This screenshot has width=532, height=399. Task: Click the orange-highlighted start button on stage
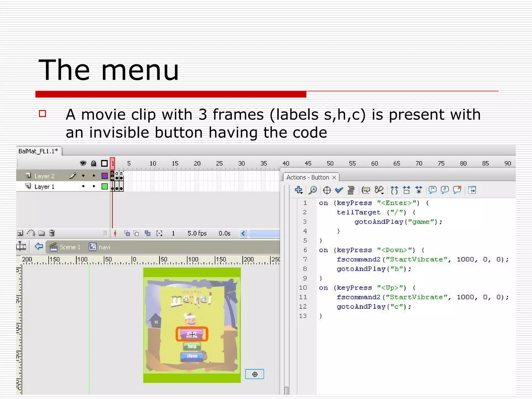(192, 334)
